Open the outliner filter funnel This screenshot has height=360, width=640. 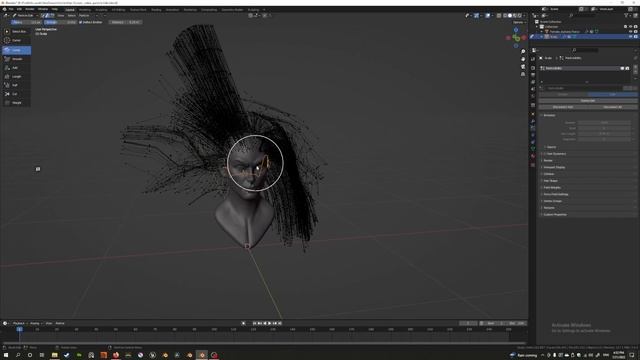tap(627, 16)
